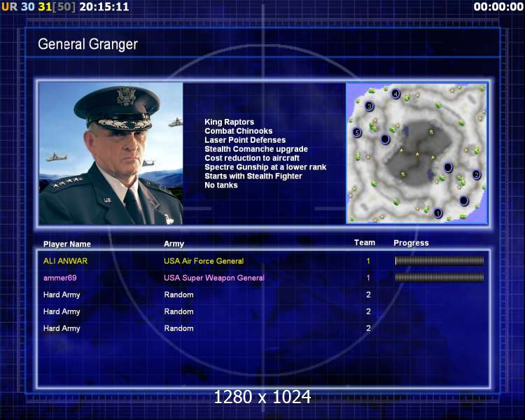
Task: Click the snowy map preview
Action: pos(416,153)
